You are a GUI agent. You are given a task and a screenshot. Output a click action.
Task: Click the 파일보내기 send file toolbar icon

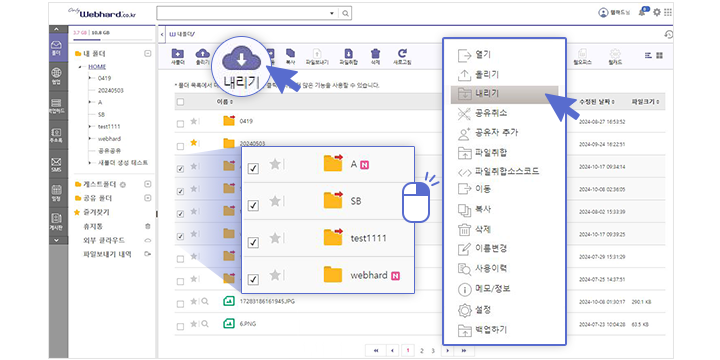coord(317,56)
